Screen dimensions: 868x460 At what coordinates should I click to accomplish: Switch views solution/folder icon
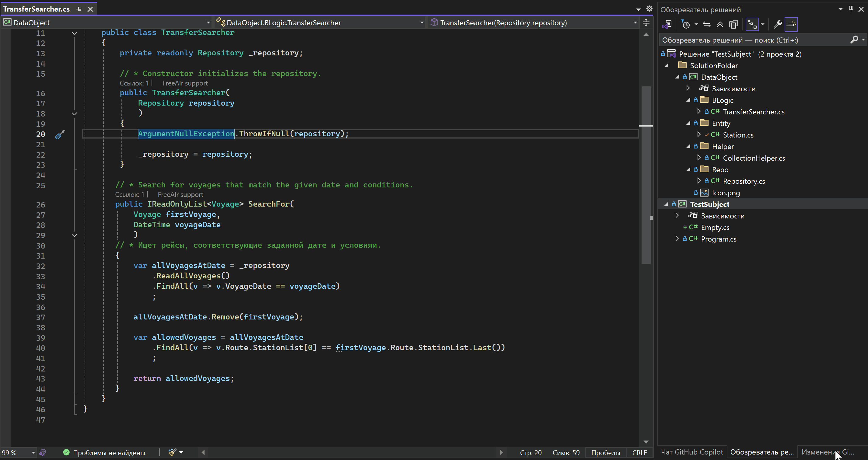(667, 24)
